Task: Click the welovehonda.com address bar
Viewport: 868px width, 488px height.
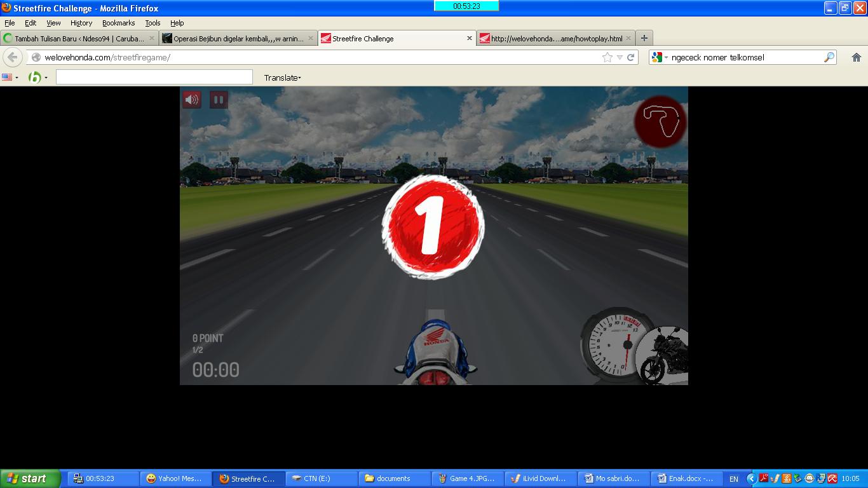Action: (x=318, y=57)
